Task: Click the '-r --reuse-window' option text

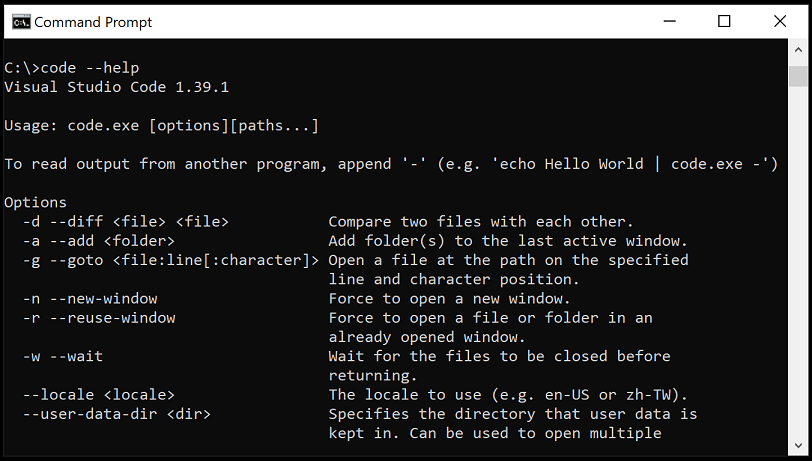Action: [x=99, y=318]
